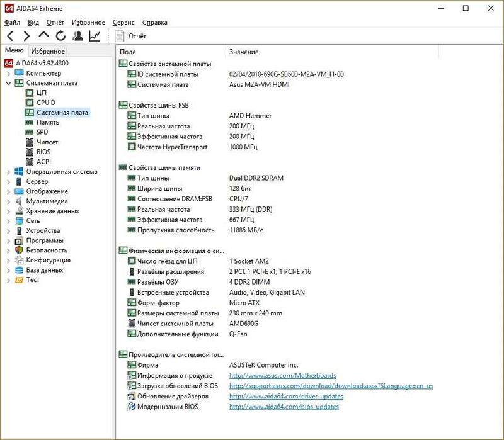Screen dimensions: 504x440
Task: Open the Отчёт menu in menu bar
Action: click(55, 22)
